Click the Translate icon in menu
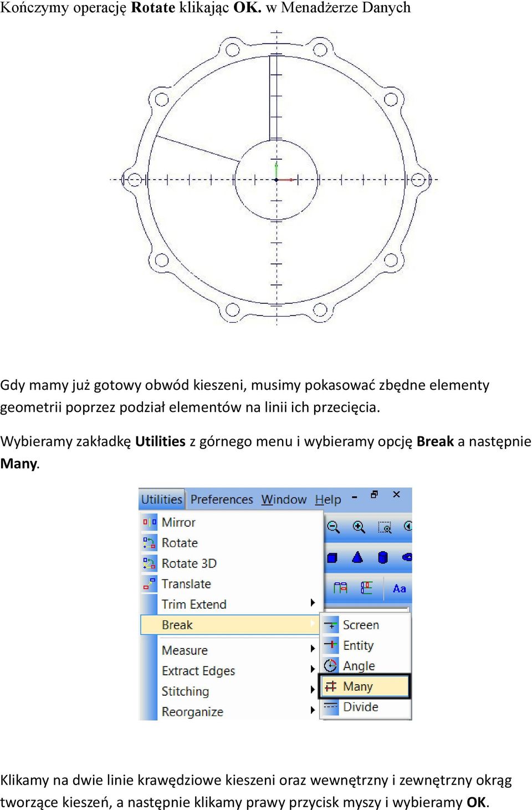Viewport: 532px width, 810px height. [x=150, y=584]
